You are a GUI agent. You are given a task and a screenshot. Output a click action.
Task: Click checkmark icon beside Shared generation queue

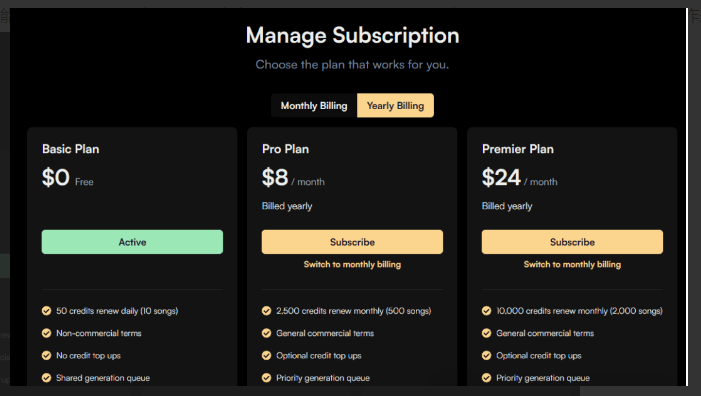46,378
